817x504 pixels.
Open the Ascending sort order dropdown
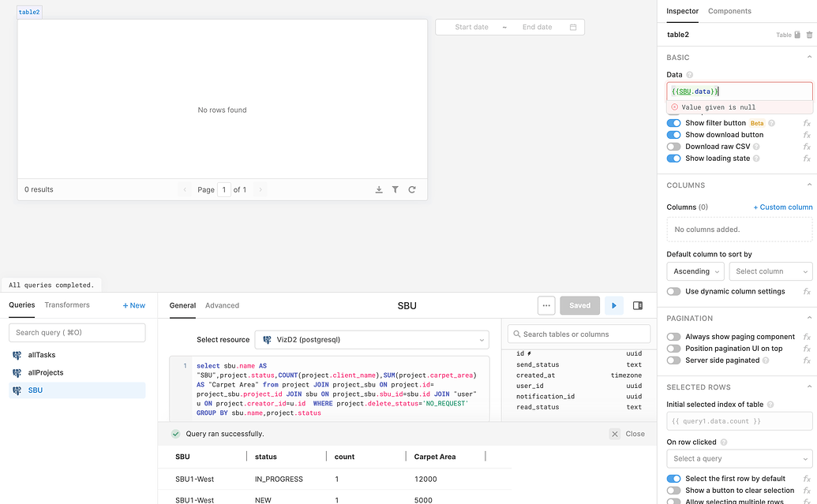point(695,271)
